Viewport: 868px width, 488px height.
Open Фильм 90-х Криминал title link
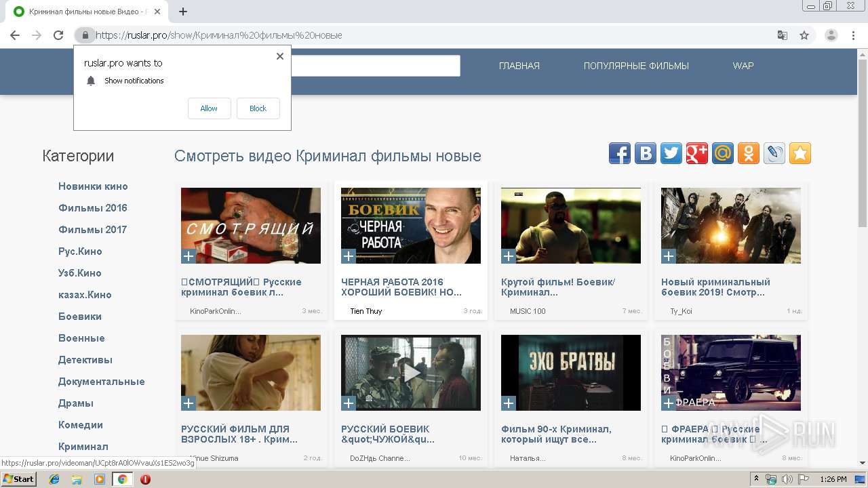pos(556,434)
